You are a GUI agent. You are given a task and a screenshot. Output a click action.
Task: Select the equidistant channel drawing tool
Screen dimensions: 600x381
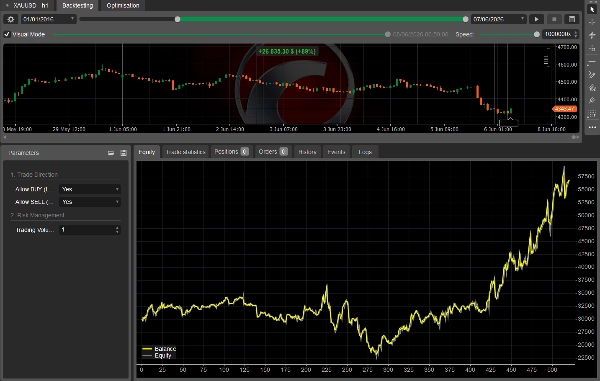[x=592, y=88]
